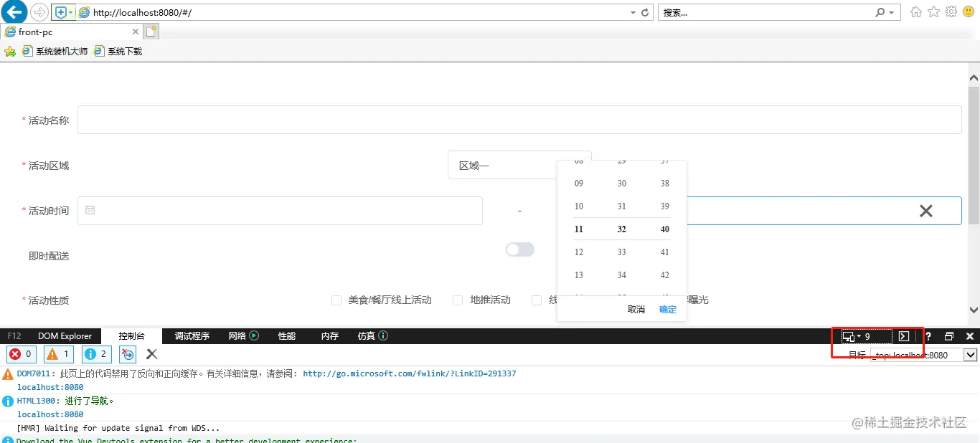This screenshot has width=980, height=443.
Task: Open the address bar history dropdown arrow
Action: coord(632,11)
